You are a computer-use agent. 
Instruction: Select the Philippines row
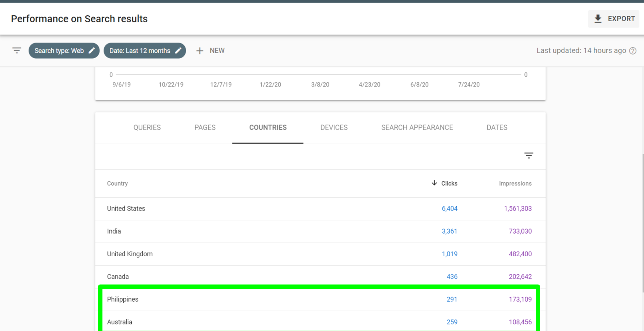click(x=320, y=300)
